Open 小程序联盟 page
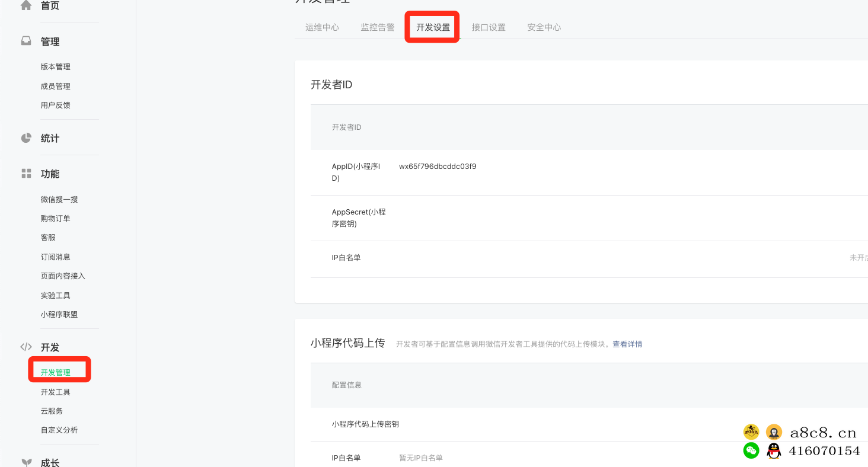 [x=59, y=315]
